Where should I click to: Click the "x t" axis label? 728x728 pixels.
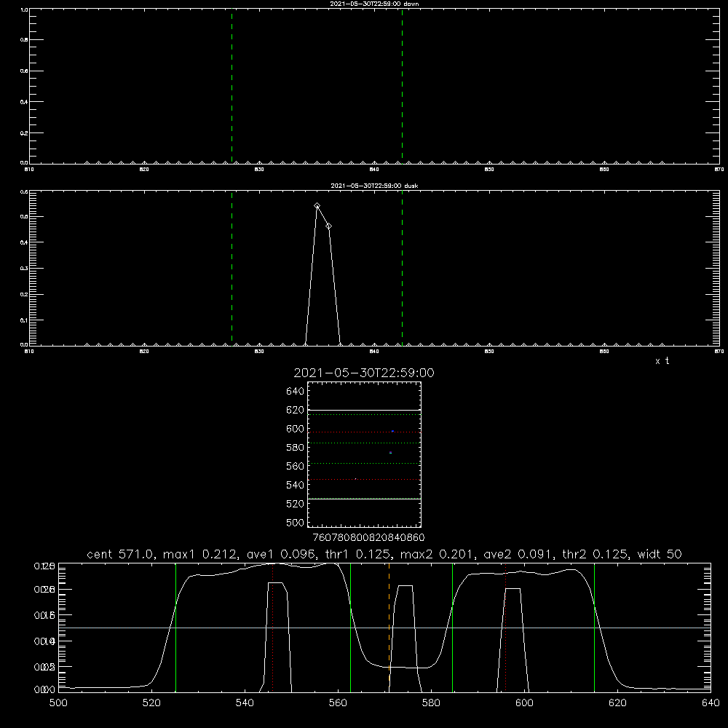click(662, 361)
